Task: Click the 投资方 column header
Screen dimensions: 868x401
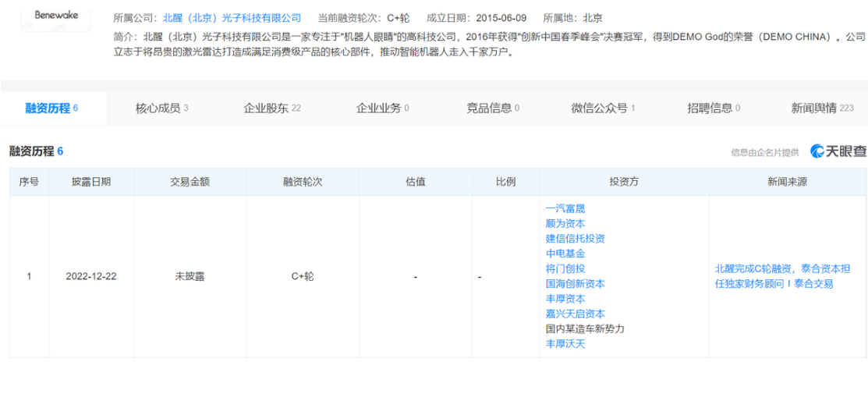Action: click(625, 182)
